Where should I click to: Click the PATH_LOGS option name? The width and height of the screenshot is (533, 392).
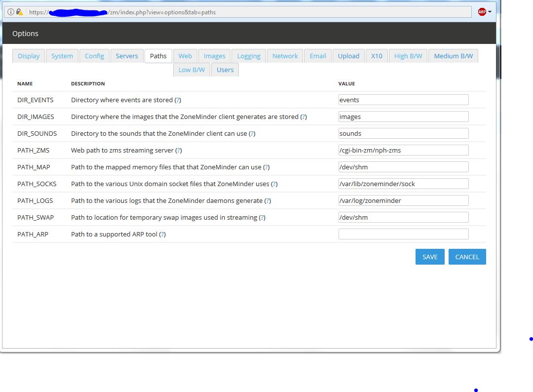[x=35, y=200]
